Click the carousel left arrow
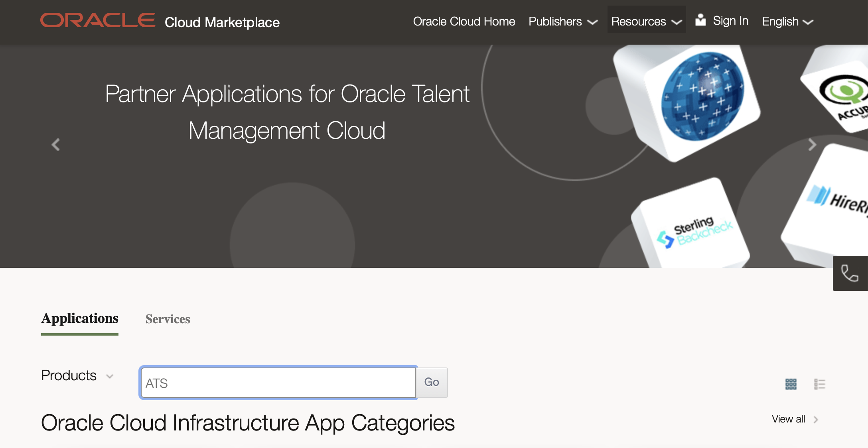This screenshot has height=448, width=868. pos(56,145)
